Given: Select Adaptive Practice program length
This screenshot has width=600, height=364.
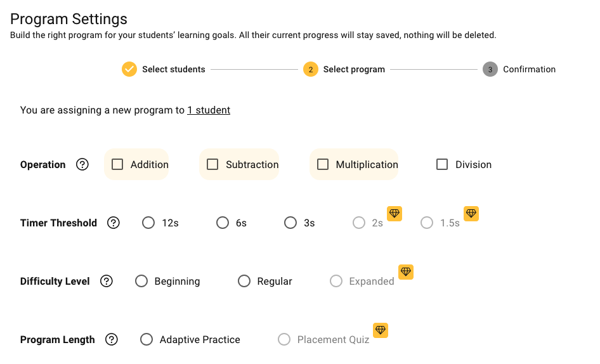Looking at the screenshot, I should (147, 339).
